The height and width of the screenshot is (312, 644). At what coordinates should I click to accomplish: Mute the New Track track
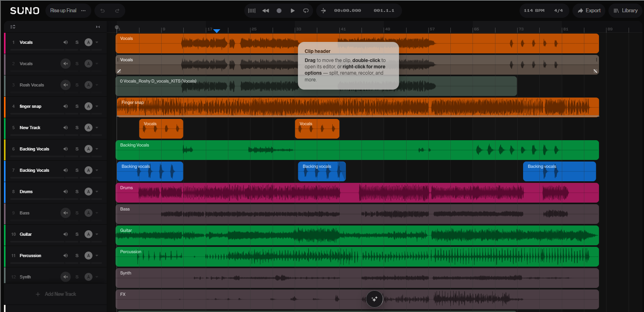point(66,128)
